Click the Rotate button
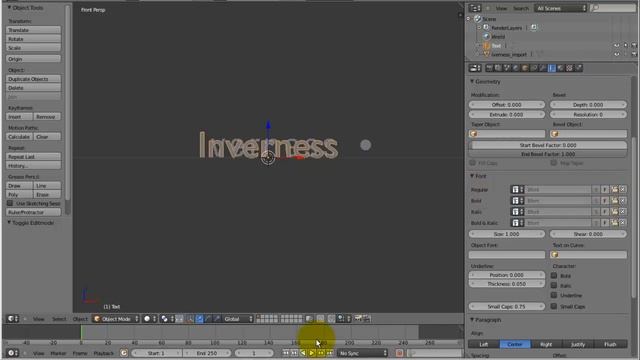This screenshot has width=640, height=360. point(33,39)
